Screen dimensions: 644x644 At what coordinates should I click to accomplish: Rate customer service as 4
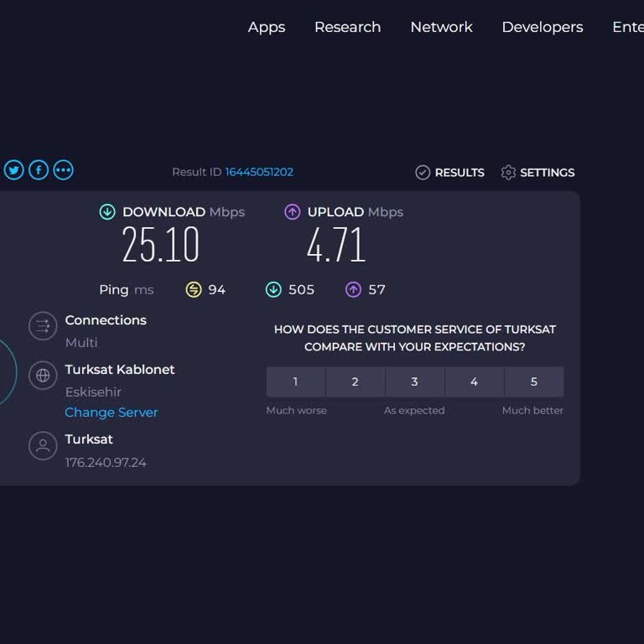pyautogui.click(x=475, y=382)
